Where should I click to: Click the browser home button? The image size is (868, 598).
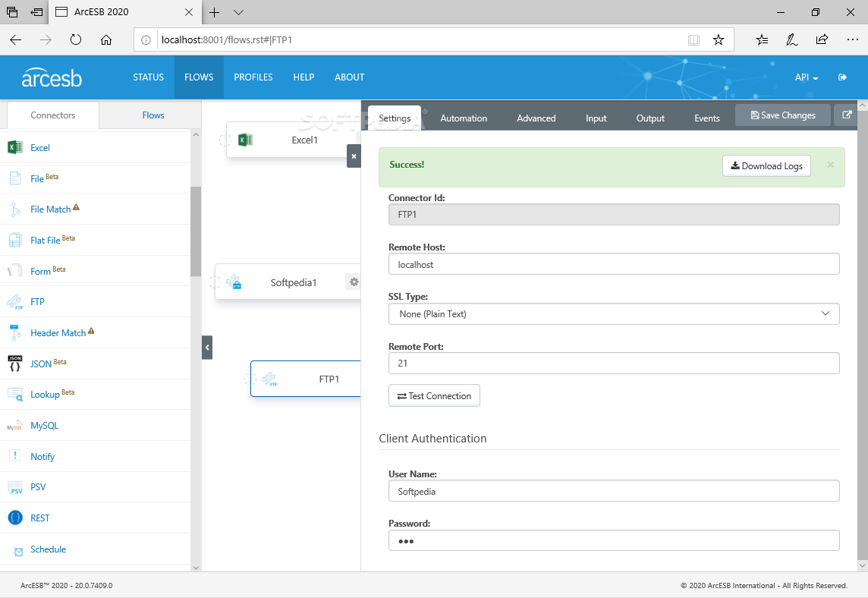coord(106,39)
